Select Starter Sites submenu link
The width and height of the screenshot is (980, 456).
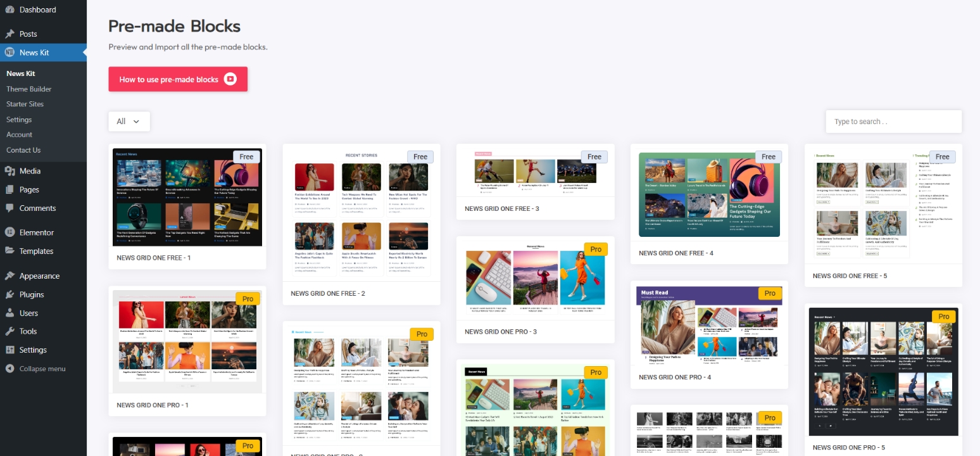25,104
